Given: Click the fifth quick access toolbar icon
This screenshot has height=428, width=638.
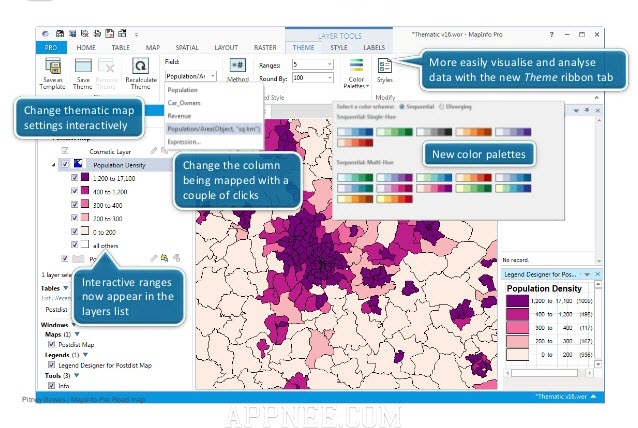Looking at the screenshot, I should [x=109, y=34].
